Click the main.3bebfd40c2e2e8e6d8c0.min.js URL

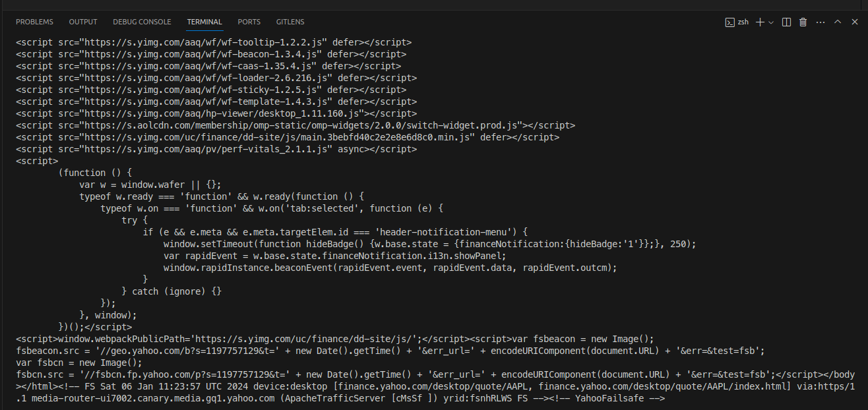point(277,137)
